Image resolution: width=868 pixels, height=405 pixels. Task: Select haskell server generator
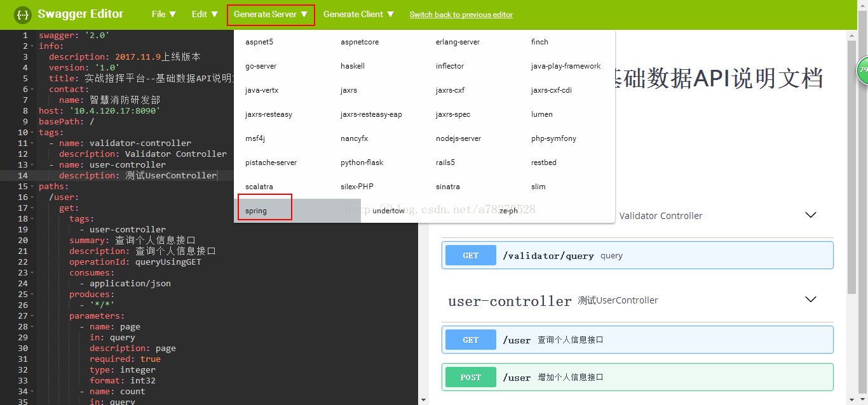353,66
